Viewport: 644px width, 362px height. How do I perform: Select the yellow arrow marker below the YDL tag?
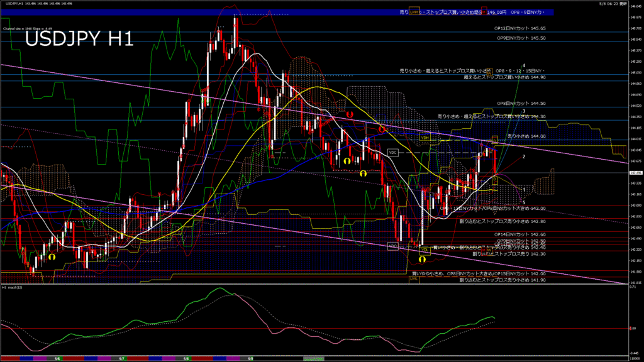pyautogui.click(x=422, y=259)
